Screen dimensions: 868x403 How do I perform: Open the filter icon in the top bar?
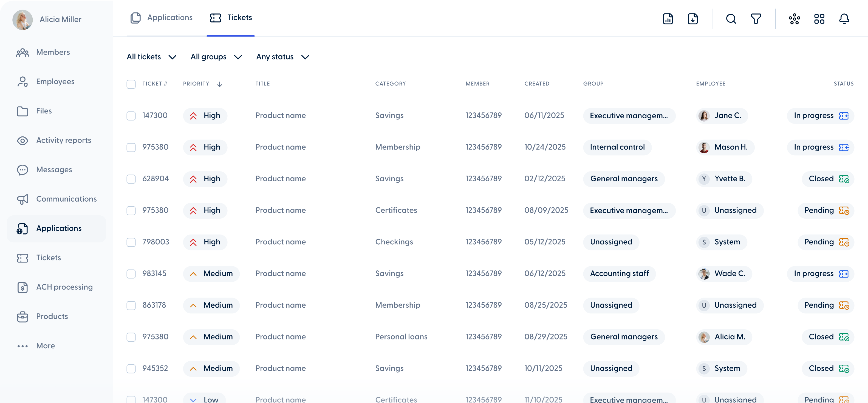[x=756, y=19]
